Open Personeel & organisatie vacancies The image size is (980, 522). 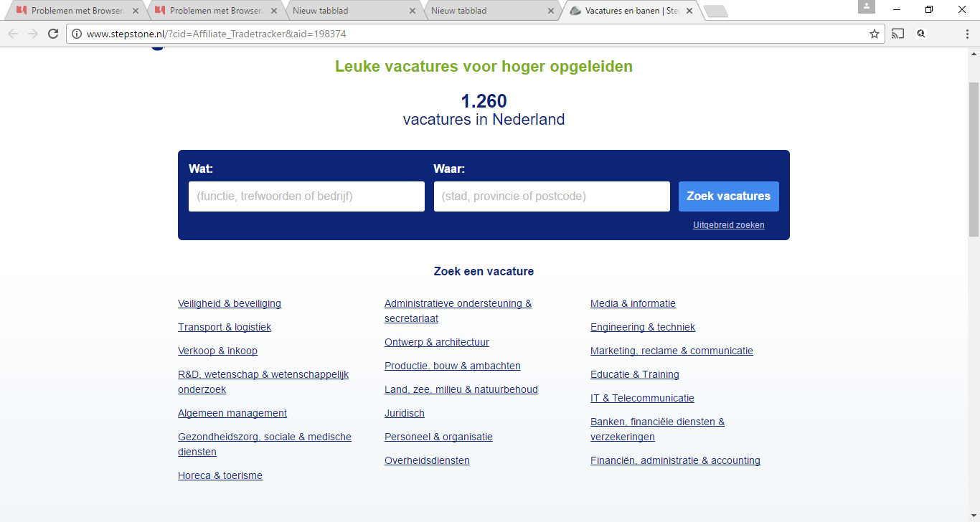coord(438,437)
